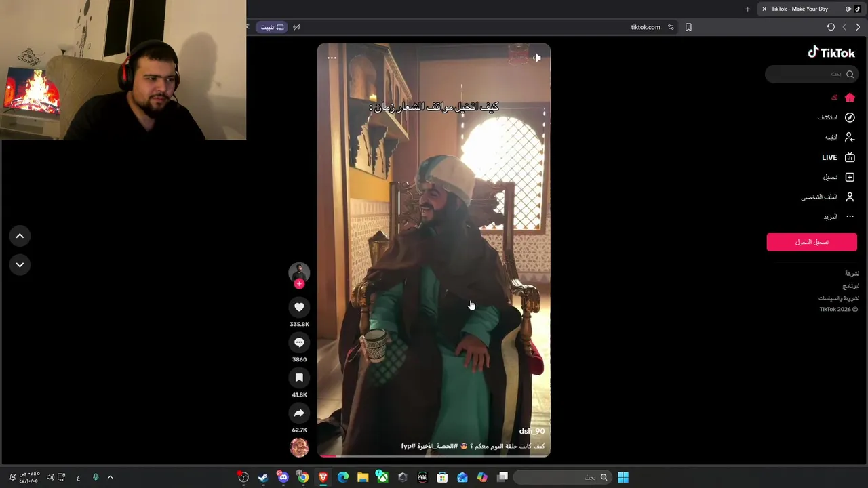This screenshot has height=488, width=868.
Task: Open the Explore compass icon
Action: [x=850, y=117]
